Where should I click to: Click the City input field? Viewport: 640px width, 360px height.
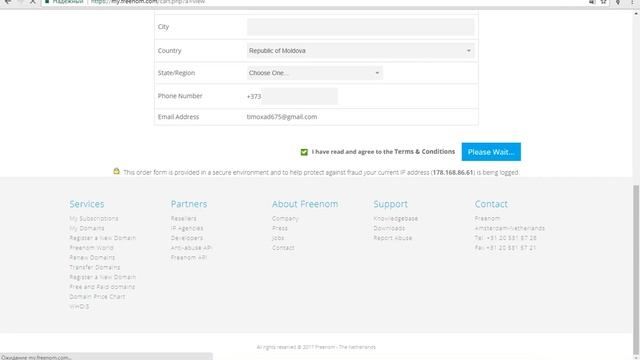(360, 27)
